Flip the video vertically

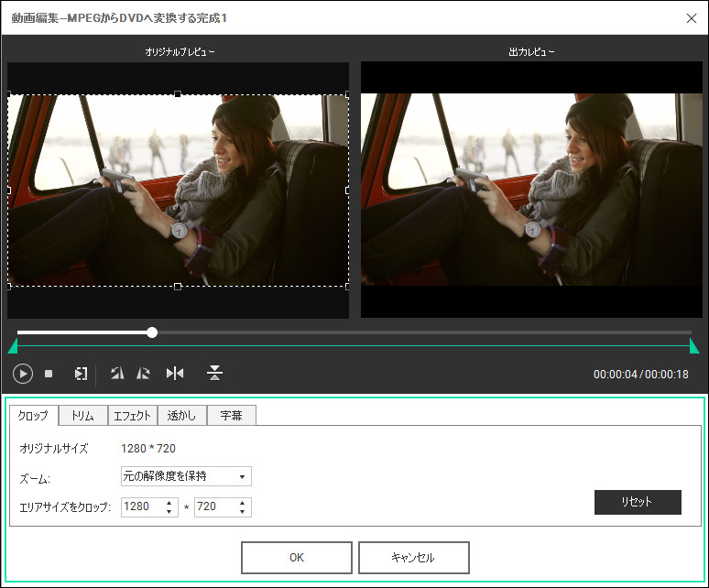click(214, 373)
